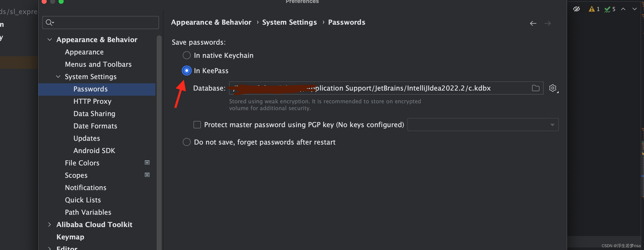Click the search magnifier in settings search

pos(49,22)
